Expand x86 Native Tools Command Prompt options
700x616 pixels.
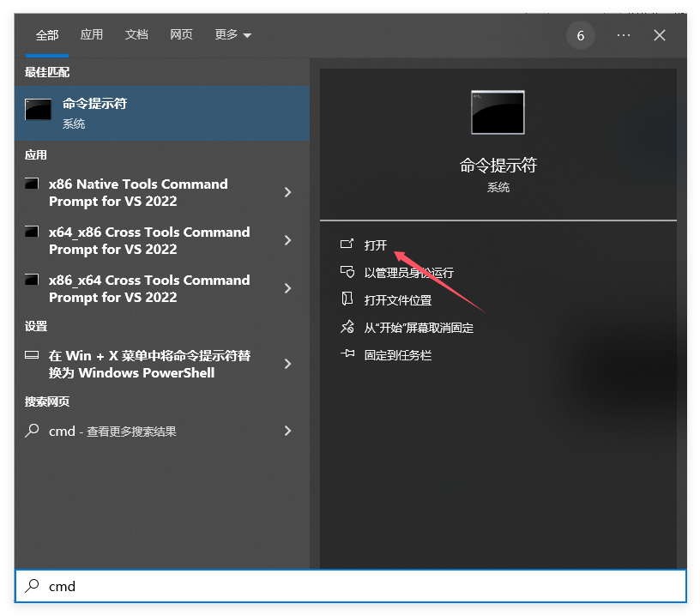point(287,192)
